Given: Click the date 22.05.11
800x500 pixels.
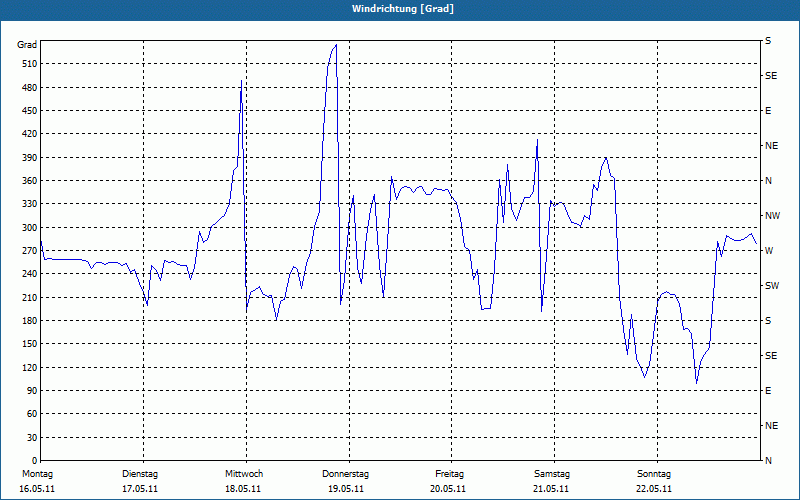Looking at the screenshot, I should coord(654,489).
